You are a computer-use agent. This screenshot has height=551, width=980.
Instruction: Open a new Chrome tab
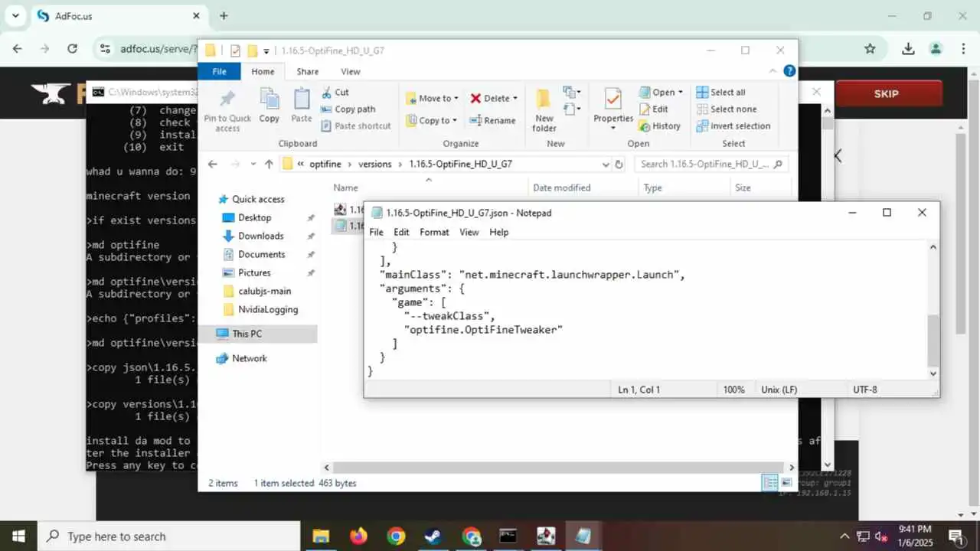click(224, 15)
